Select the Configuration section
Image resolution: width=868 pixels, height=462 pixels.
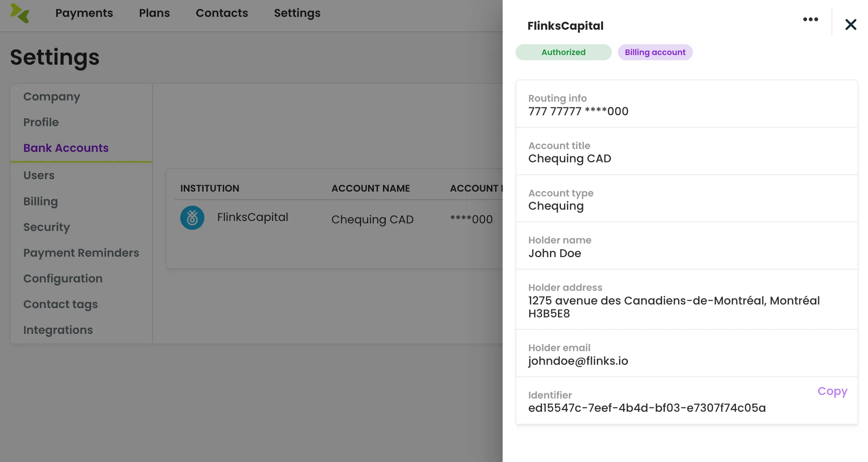click(x=63, y=278)
